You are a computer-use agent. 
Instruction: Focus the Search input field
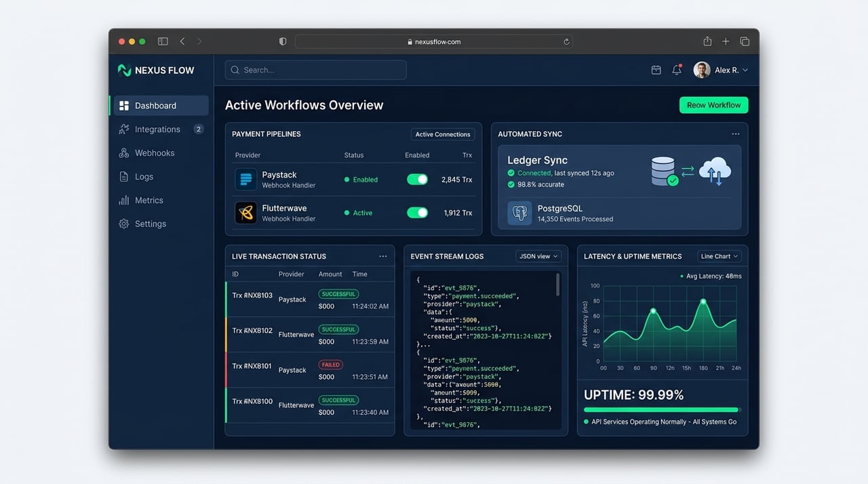click(315, 70)
